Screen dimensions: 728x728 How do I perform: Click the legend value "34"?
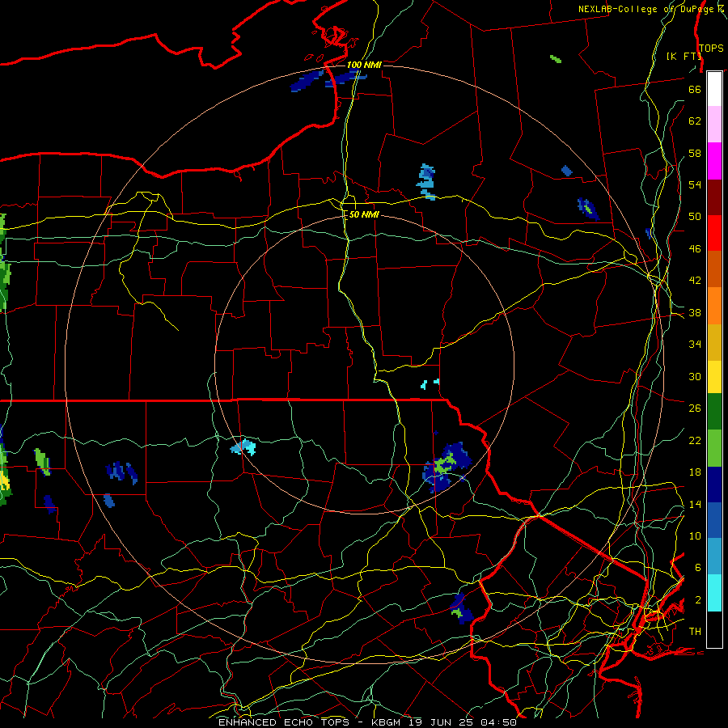pos(695,345)
